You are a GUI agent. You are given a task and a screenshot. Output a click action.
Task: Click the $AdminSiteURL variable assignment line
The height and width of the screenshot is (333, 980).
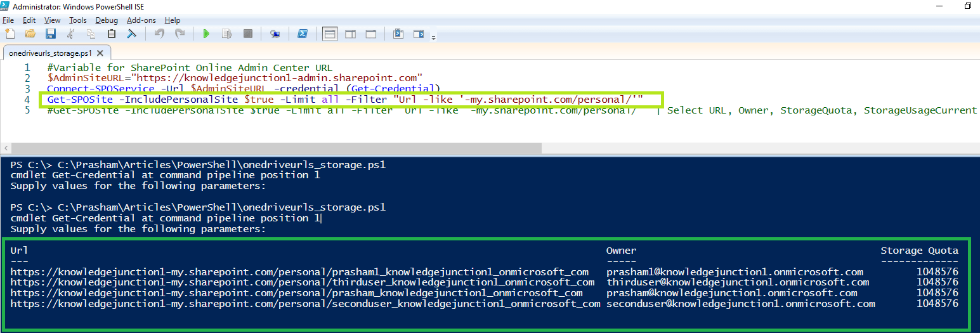(235, 78)
